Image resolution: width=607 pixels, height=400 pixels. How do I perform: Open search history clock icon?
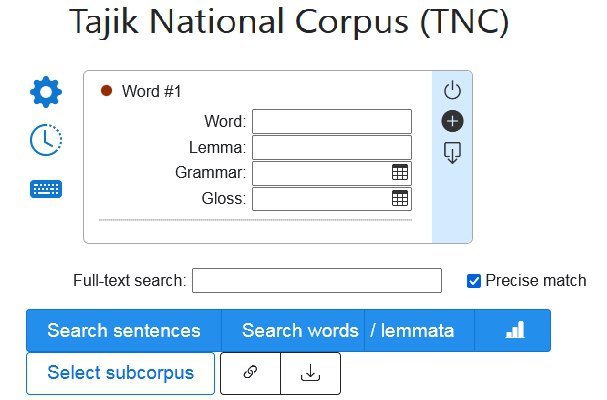click(x=46, y=140)
